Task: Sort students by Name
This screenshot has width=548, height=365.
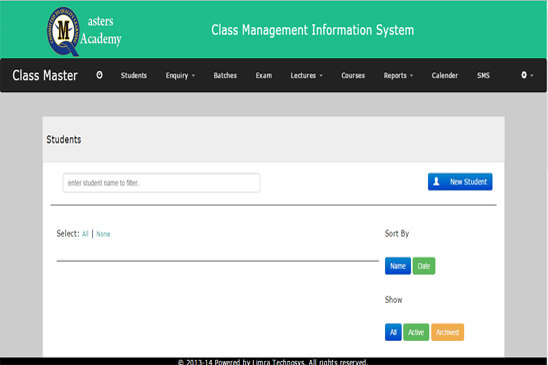Action: point(398,266)
